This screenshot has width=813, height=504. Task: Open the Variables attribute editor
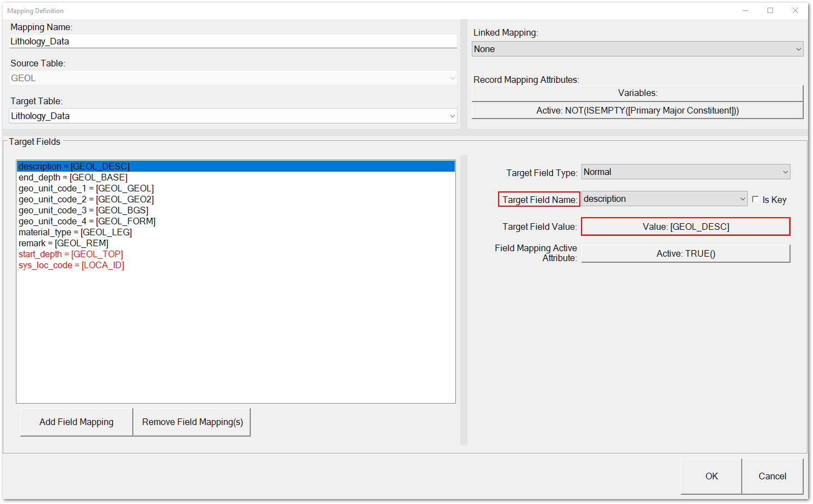(x=637, y=93)
